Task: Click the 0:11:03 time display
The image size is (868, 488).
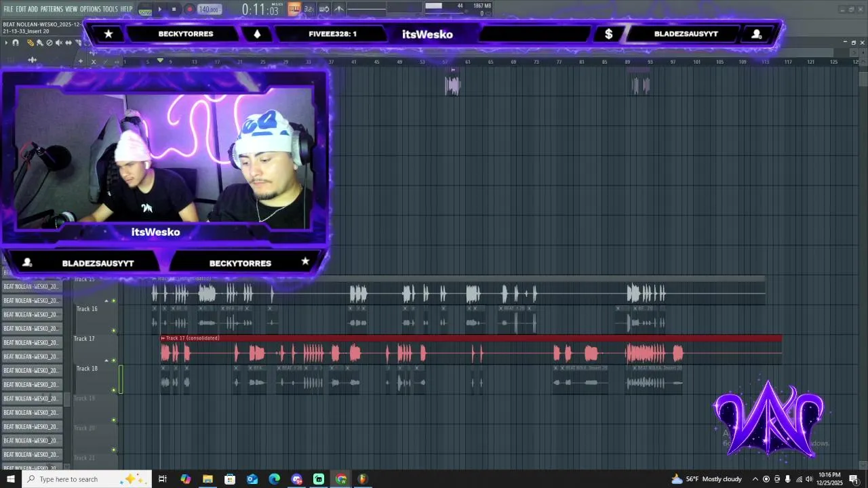Action: 261,10
